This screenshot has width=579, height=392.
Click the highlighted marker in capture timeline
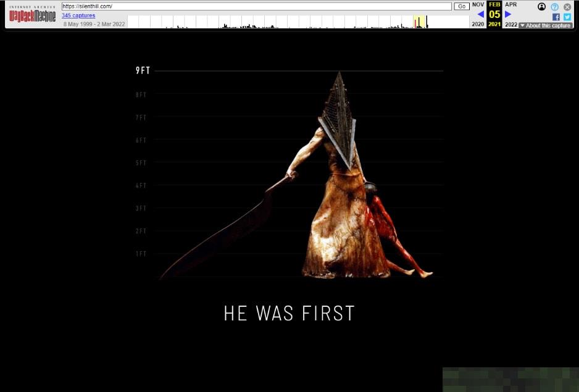[x=419, y=22]
